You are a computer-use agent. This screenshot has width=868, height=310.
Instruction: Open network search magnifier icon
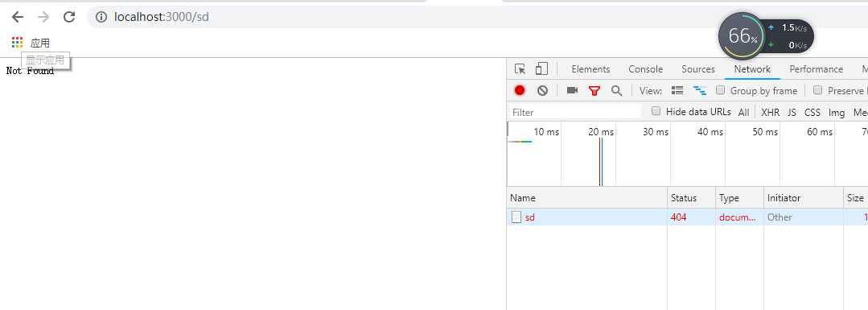(x=616, y=90)
